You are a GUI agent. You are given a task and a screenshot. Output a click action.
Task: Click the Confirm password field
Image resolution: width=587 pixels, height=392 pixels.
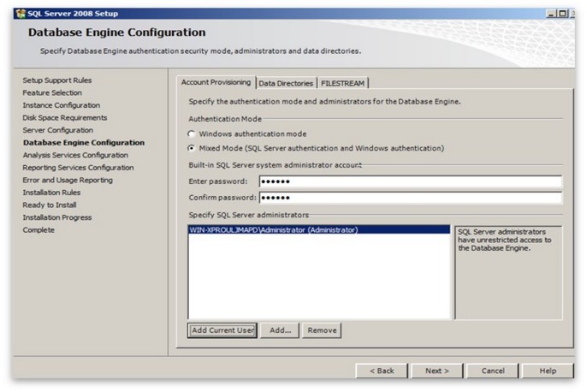coord(411,198)
